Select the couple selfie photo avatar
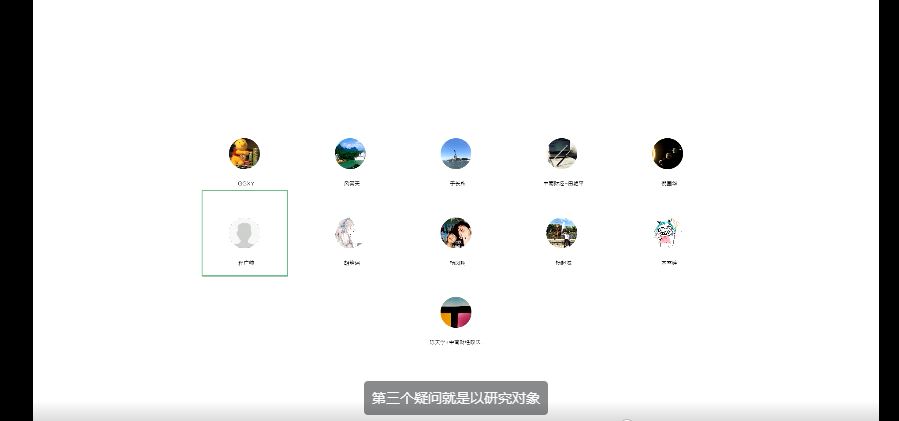The height and width of the screenshot is (421, 899). [456, 233]
